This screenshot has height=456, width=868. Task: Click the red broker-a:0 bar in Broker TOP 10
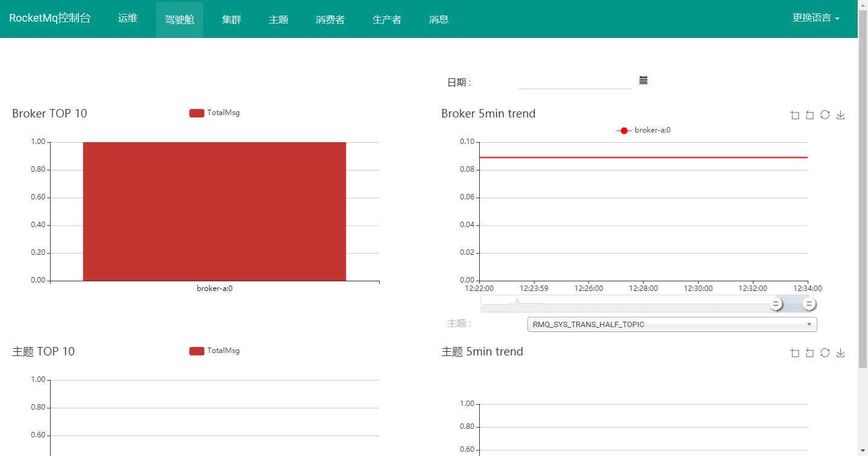tap(215, 211)
